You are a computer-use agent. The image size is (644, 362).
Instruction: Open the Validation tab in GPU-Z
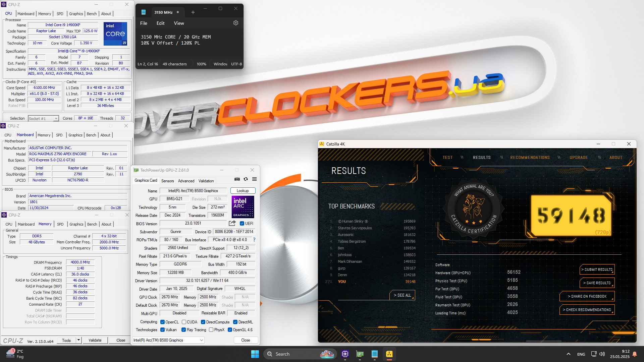pyautogui.click(x=206, y=181)
